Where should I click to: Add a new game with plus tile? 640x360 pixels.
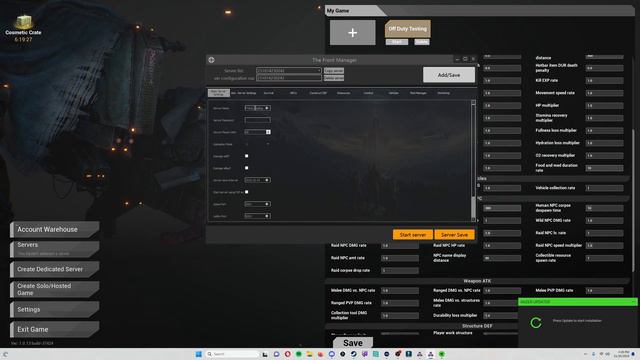pos(353,33)
